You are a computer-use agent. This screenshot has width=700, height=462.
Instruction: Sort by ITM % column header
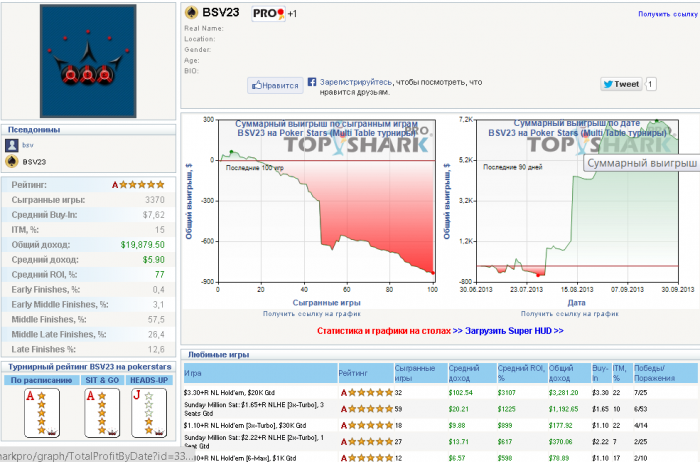[622, 373]
